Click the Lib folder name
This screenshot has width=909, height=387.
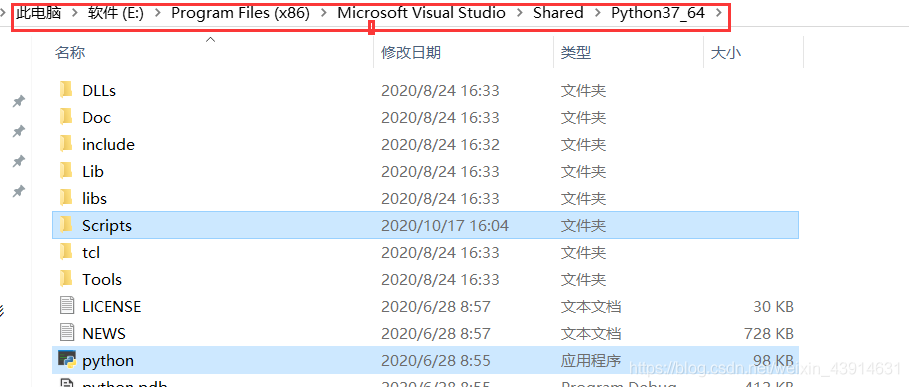(x=93, y=171)
